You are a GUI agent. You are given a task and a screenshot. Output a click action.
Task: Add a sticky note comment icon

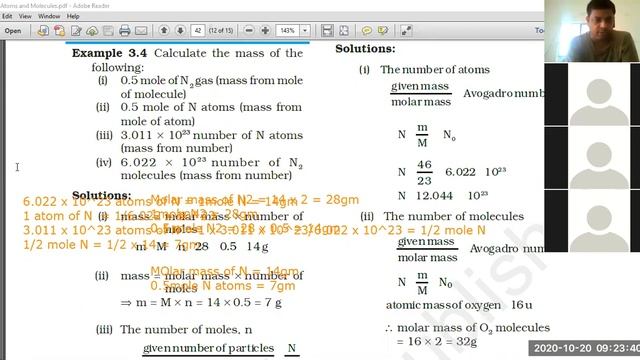367,31
